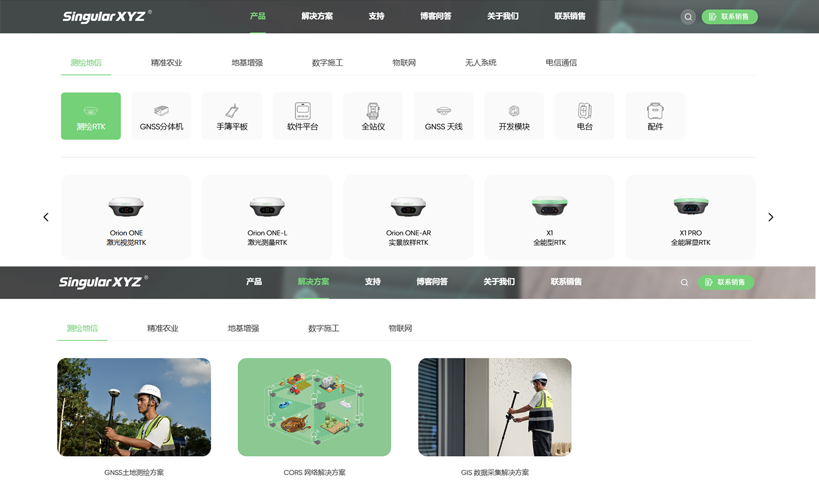Viewport: 819px width, 504px height.
Task: Open the GIS 数据采集解决方案 link
Action: 495,472
